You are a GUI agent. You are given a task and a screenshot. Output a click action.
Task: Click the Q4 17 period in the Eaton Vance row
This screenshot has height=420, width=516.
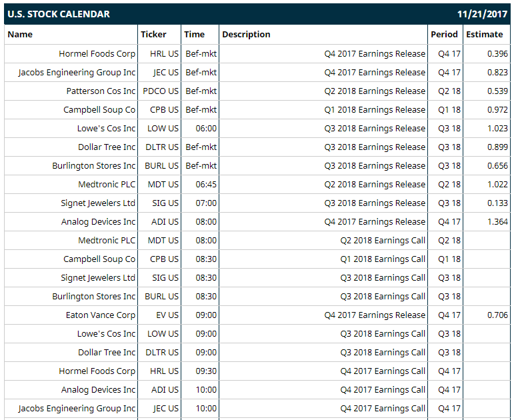pyautogui.click(x=449, y=315)
